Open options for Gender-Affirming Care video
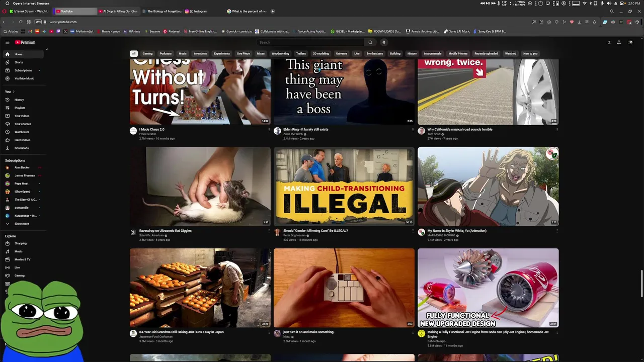Viewport: 644px width, 362px height. tap(413, 231)
